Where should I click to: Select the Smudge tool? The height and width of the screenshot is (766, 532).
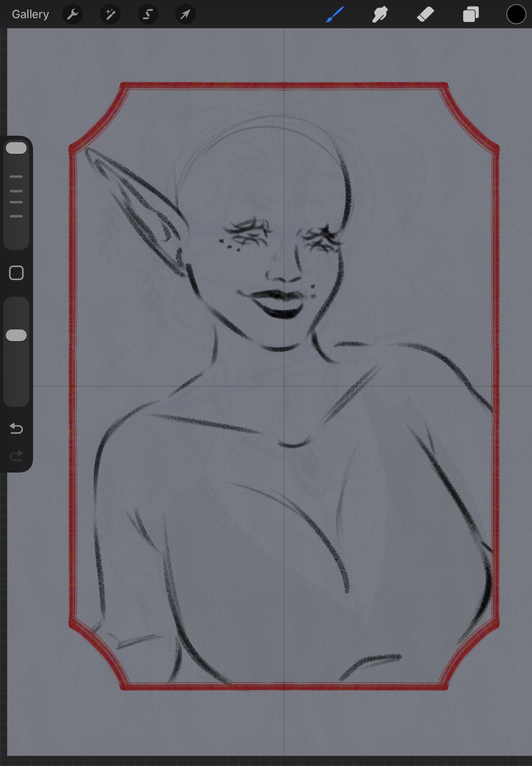tap(380, 15)
